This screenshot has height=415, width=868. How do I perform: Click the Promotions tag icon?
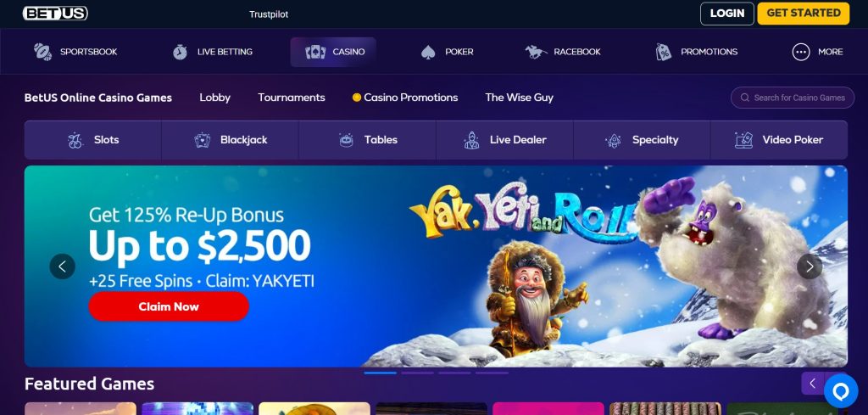[663, 52]
